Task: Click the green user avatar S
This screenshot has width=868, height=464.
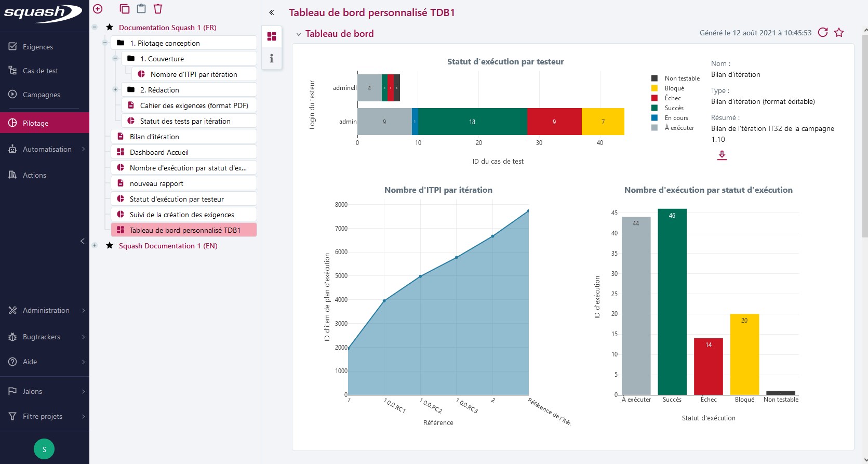Action: [x=44, y=449]
